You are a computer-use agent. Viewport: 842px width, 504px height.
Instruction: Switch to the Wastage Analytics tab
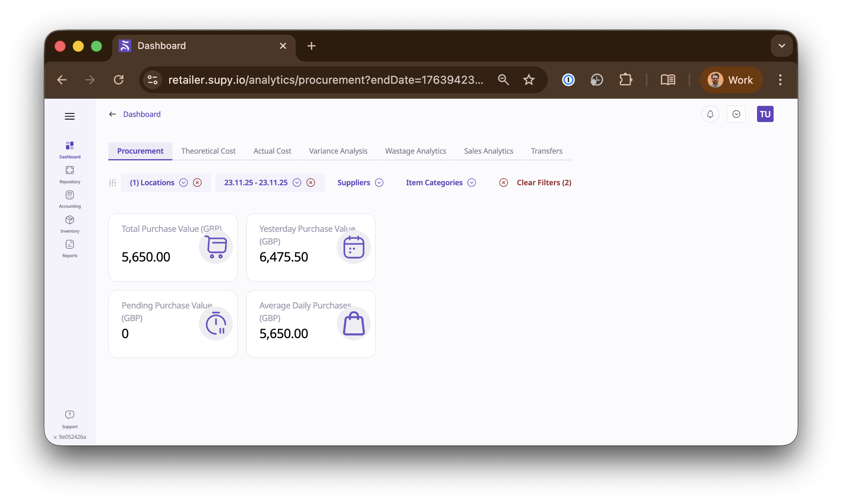pos(415,151)
